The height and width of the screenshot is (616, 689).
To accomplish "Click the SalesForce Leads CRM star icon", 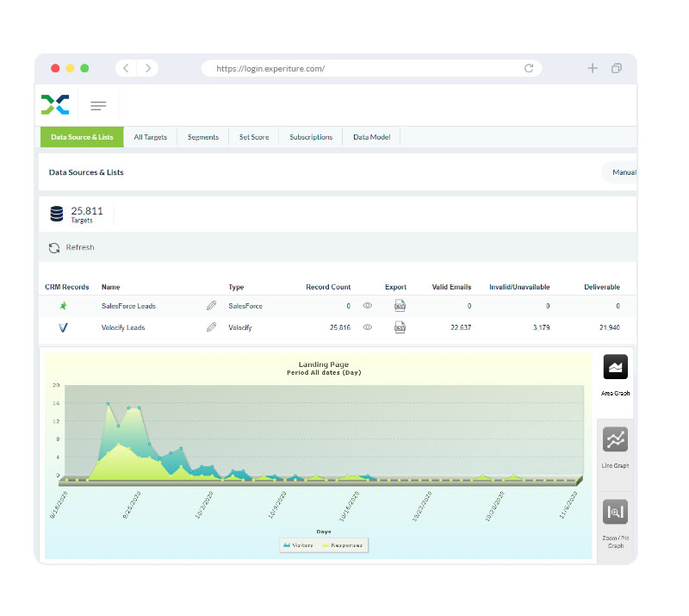I will pos(63,306).
